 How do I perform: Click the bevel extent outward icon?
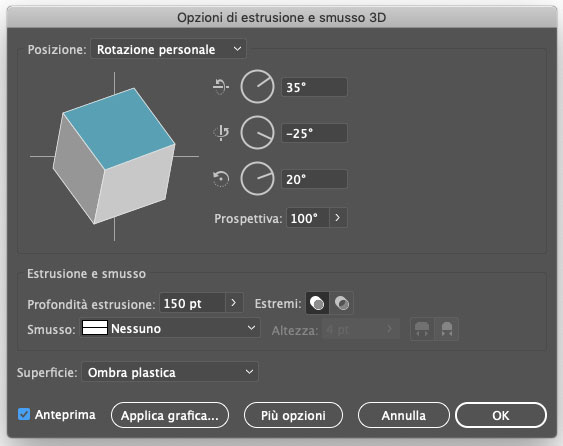point(422,329)
